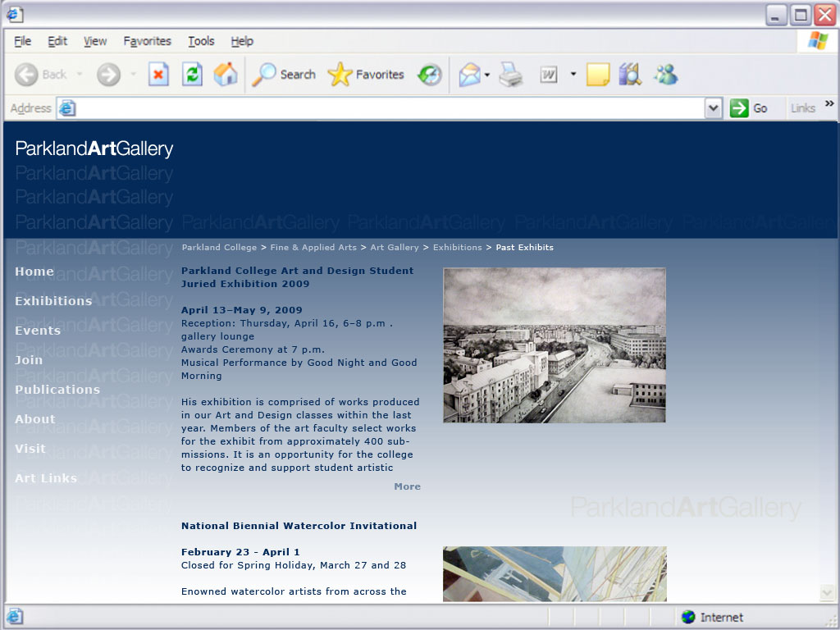
Task: Click the Join sidebar link
Action: [29, 360]
